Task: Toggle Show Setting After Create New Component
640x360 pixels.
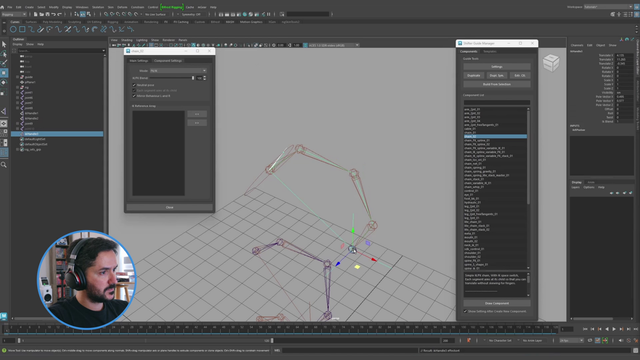Action: (465, 311)
